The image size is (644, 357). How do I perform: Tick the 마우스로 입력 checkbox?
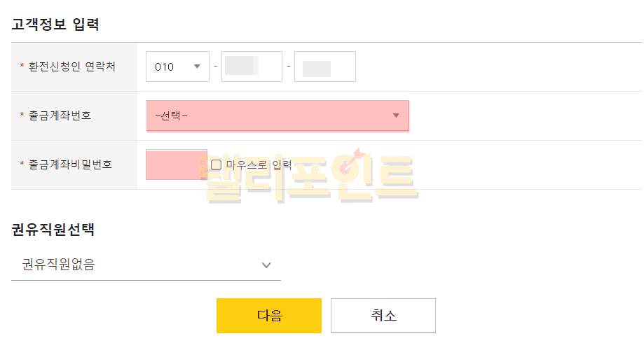pyautogui.click(x=216, y=164)
